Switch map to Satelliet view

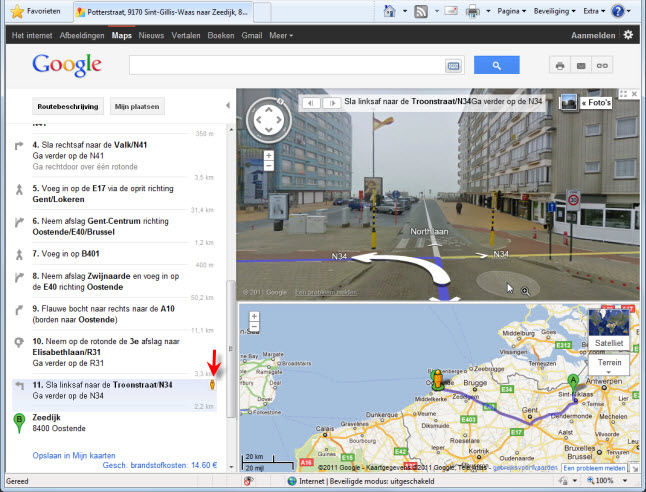click(x=609, y=328)
